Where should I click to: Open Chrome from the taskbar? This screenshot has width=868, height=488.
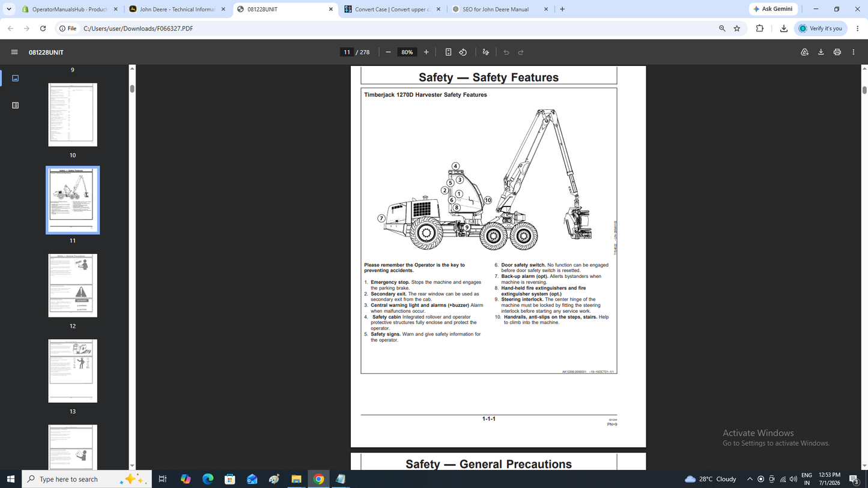point(318,479)
